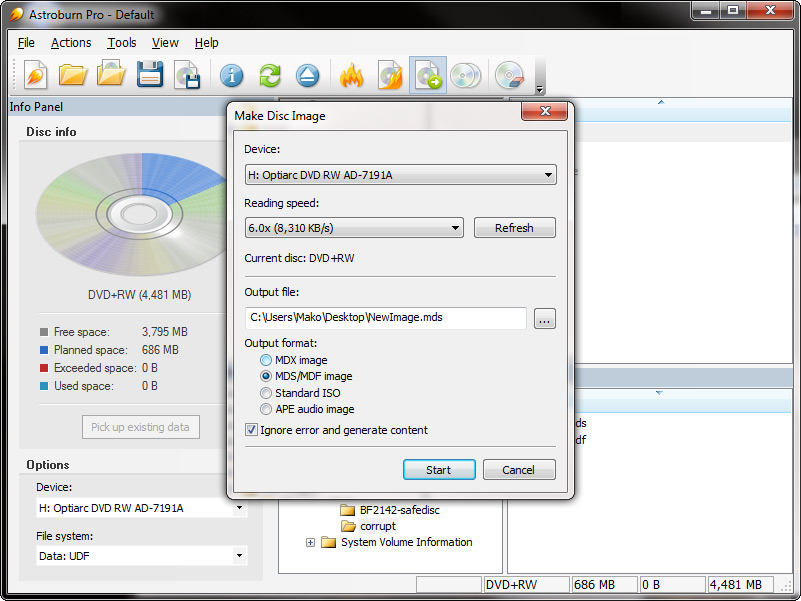This screenshot has height=601, width=801.
Task: Eject disc with the blue eject icon
Action: (x=308, y=76)
